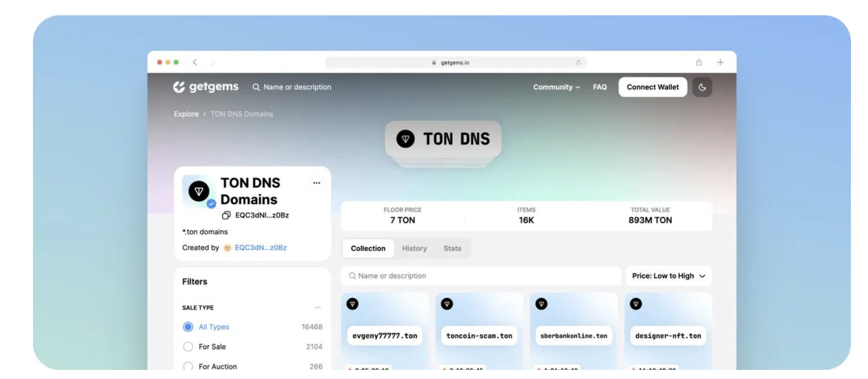Go back with browser back arrow

[x=194, y=62]
